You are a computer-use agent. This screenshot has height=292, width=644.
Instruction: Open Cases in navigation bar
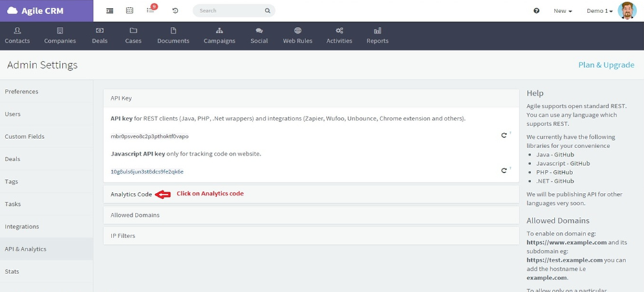[x=133, y=36]
